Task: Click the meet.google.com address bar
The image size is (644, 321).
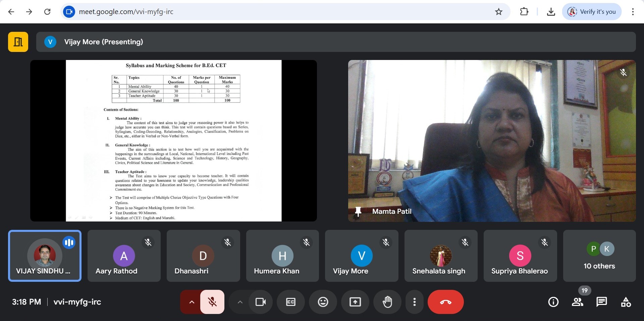Action: tap(268, 12)
